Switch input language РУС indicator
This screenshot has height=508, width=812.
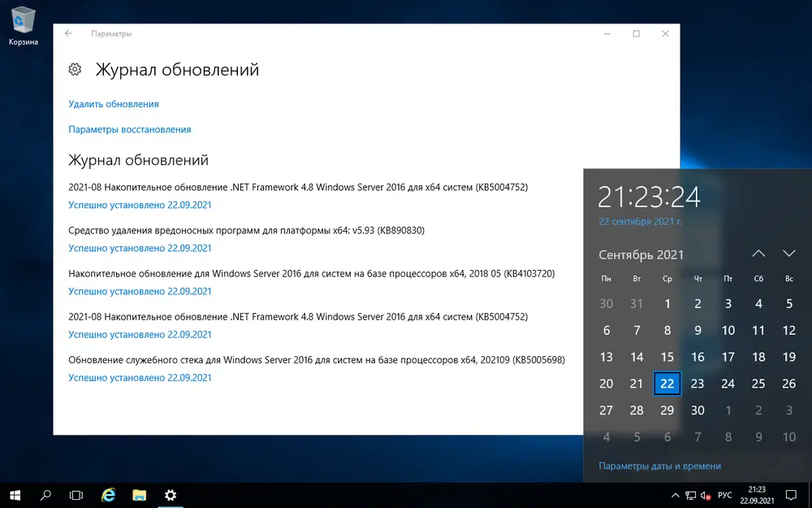[725, 496]
